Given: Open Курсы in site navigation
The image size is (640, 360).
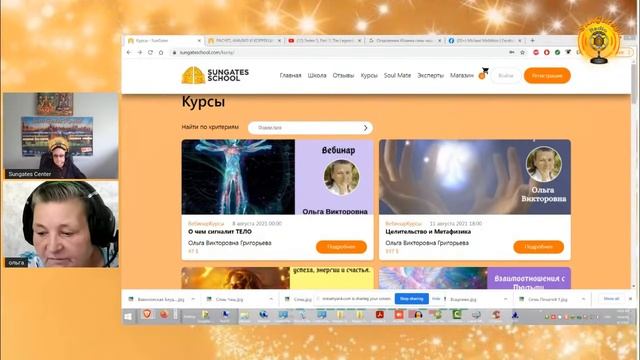Looking at the screenshot, I should pyautogui.click(x=369, y=76).
